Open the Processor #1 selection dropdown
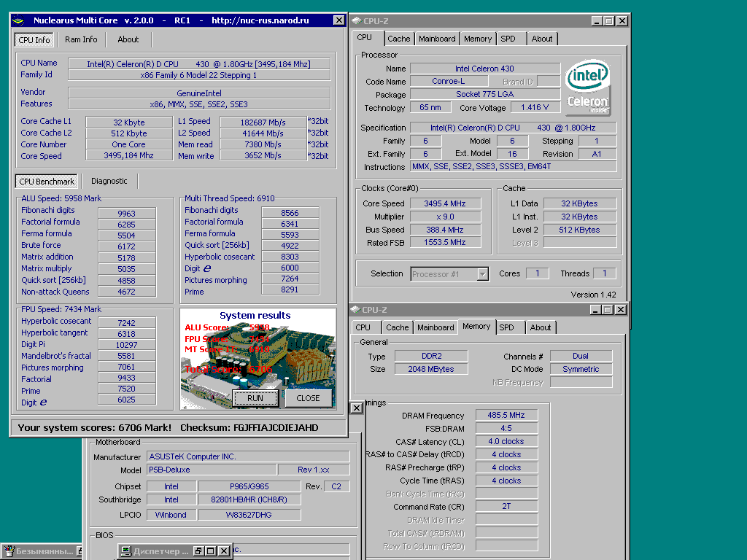Viewport: 747px width, 560px height. click(483, 274)
